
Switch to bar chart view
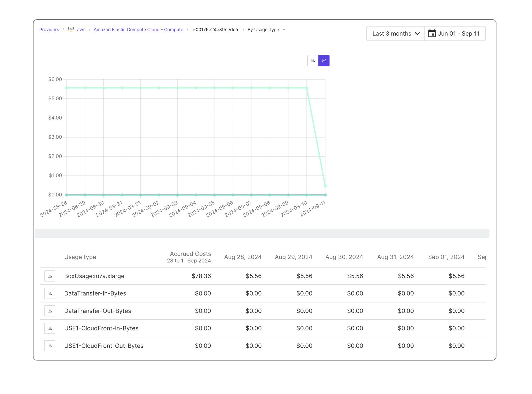click(x=313, y=61)
